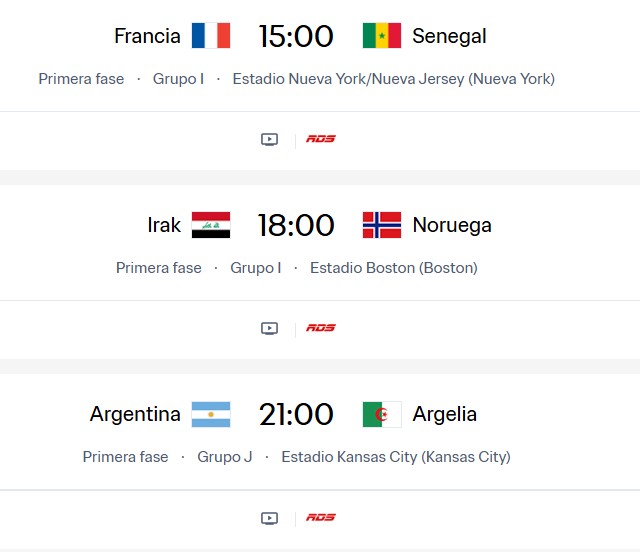Click TV broadcast icon under Irak match
This screenshot has height=552, width=640.
click(x=269, y=328)
